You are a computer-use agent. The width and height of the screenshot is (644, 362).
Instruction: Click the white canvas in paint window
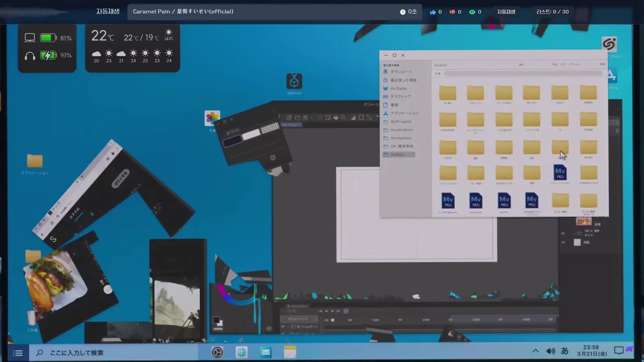[x=417, y=215]
